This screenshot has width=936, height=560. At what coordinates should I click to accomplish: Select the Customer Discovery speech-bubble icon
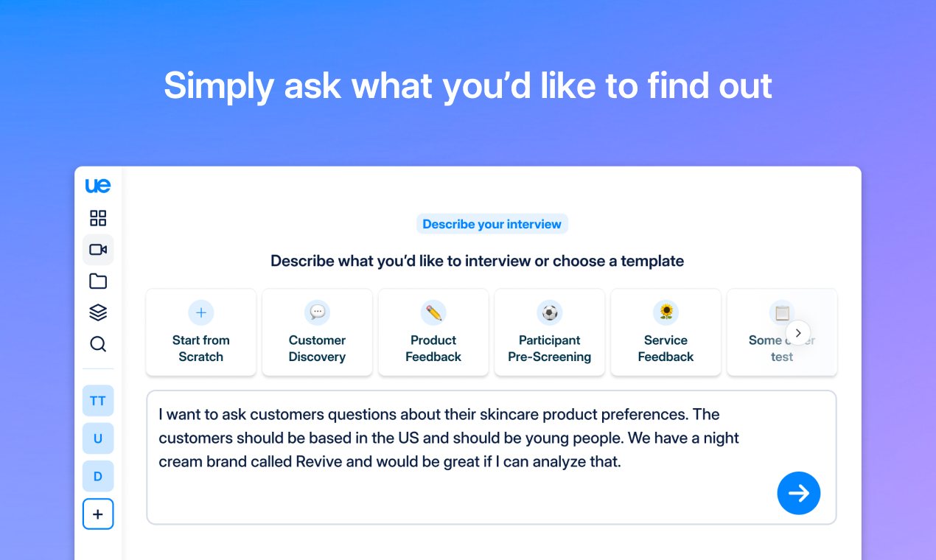click(317, 312)
